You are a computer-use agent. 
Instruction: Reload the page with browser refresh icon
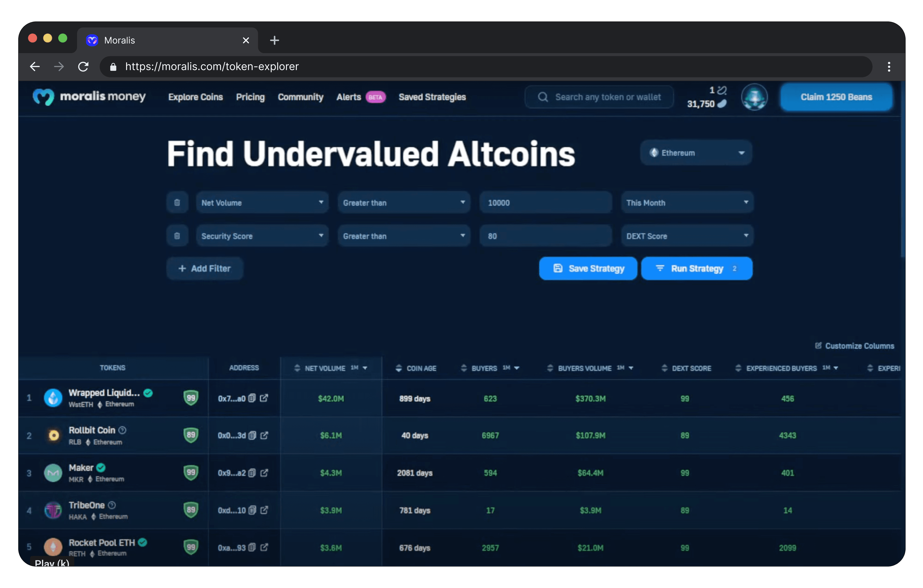coord(83,67)
